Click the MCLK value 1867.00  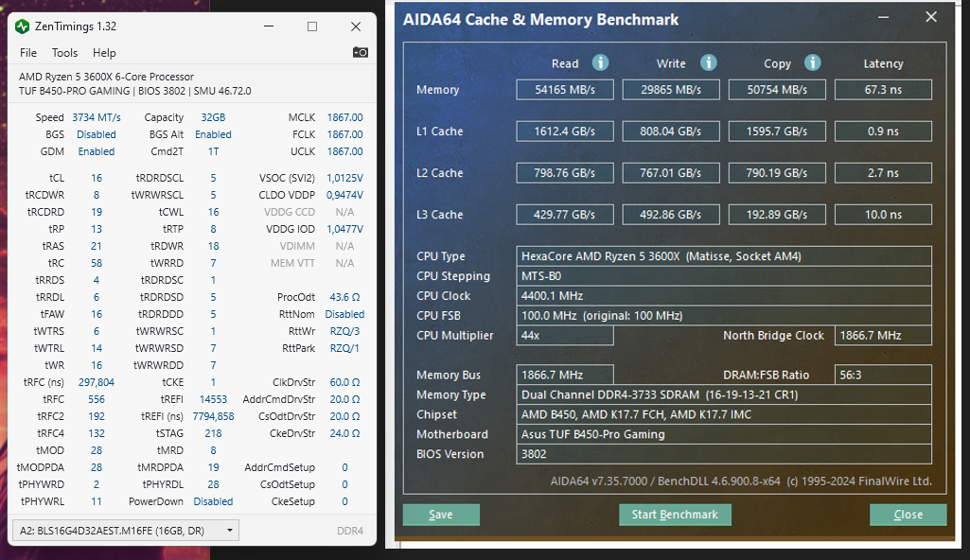point(344,117)
